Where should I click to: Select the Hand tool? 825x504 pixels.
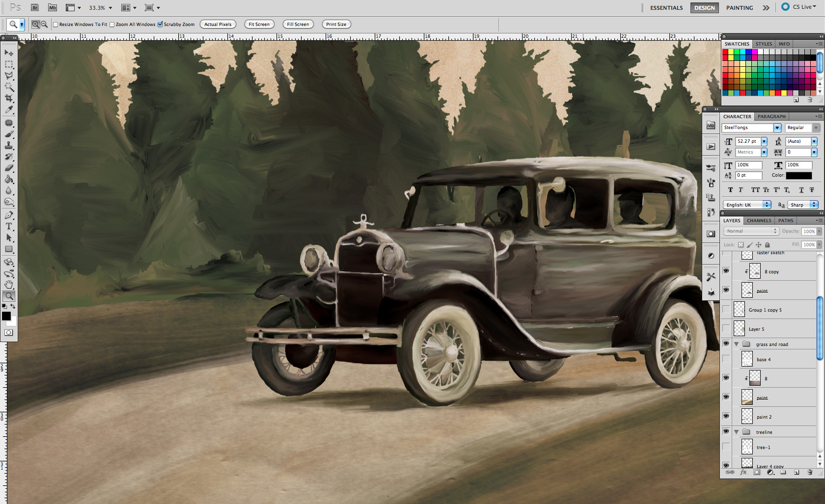point(9,285)
